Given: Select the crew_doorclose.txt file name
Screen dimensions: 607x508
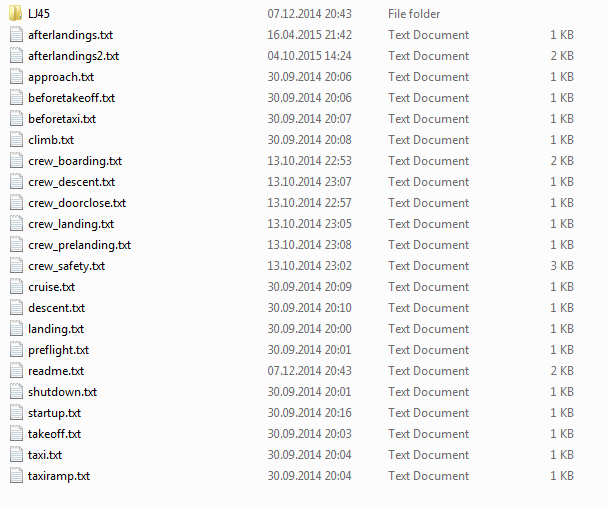Looking at the screenshot, I should (x=77, y=203).
